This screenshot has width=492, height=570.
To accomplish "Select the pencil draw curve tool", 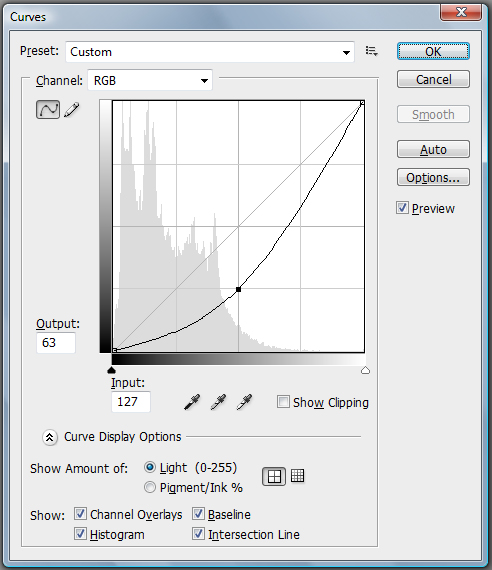I will coord(72,110).
